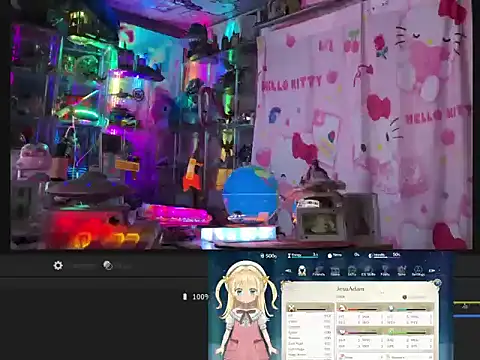Open the Party tab in game menu

(385, 271)
